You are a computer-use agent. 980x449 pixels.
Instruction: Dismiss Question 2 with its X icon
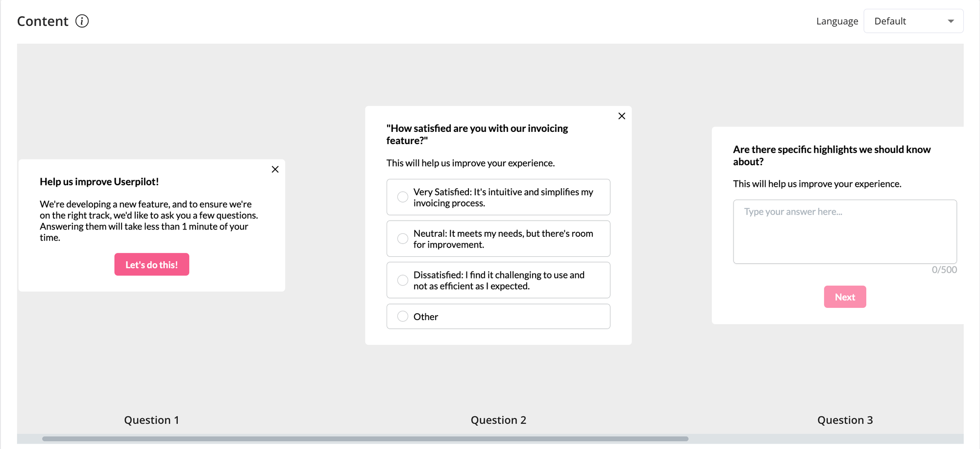[x=621, y=116]
